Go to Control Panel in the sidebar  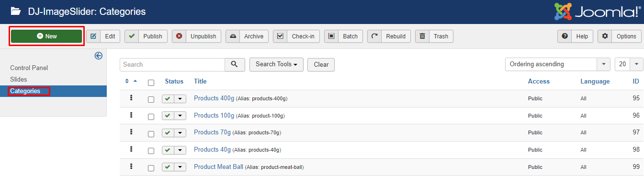[29, 68]
